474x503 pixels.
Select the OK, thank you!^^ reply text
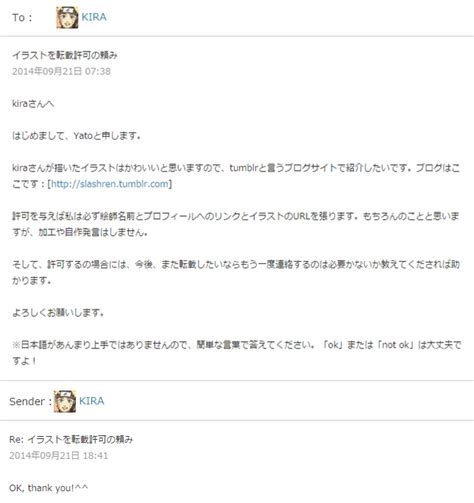pyautogui.click(x=49, y=488)
